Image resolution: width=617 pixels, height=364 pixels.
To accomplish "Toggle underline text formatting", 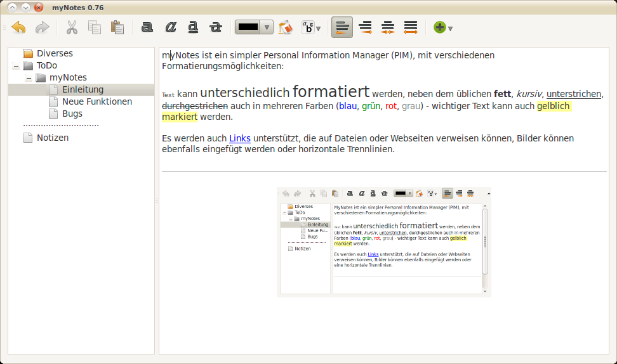I will [193, 27].
